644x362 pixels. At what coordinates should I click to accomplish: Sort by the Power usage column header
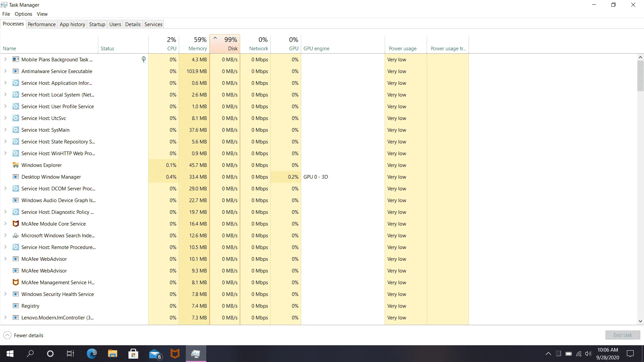pyautogui.click(x=406, y=44)
